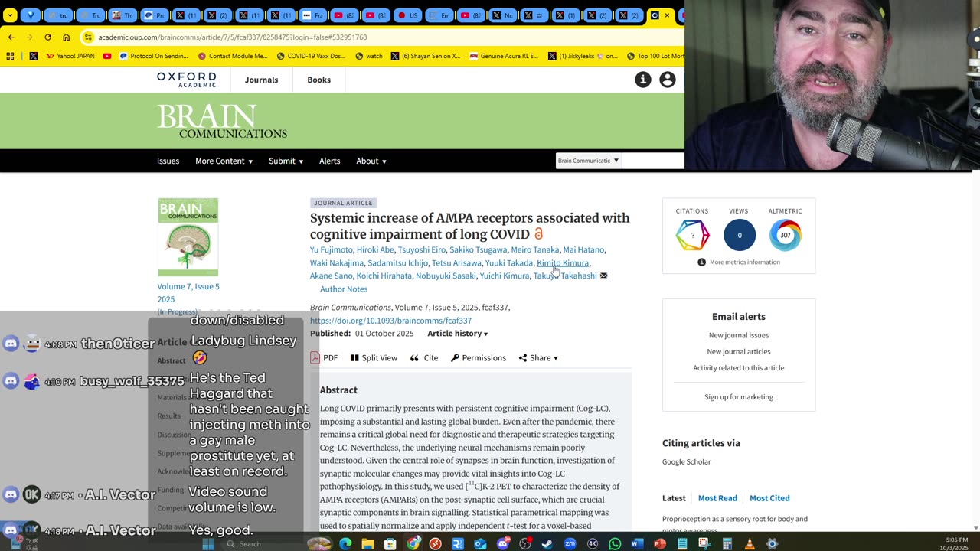The image size is (980, 551).
Task: Open WhatsApp from the taskbar
Action: tap(615, 544)
